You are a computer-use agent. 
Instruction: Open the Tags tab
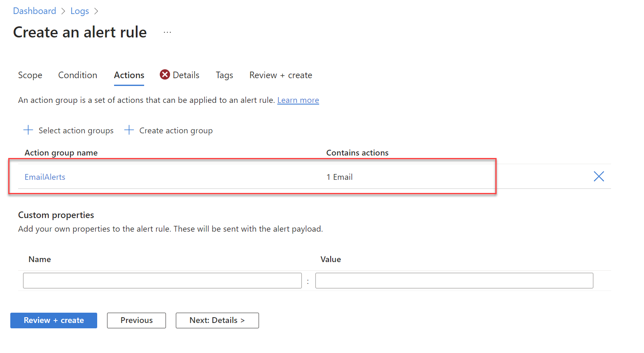coord(224,75)
